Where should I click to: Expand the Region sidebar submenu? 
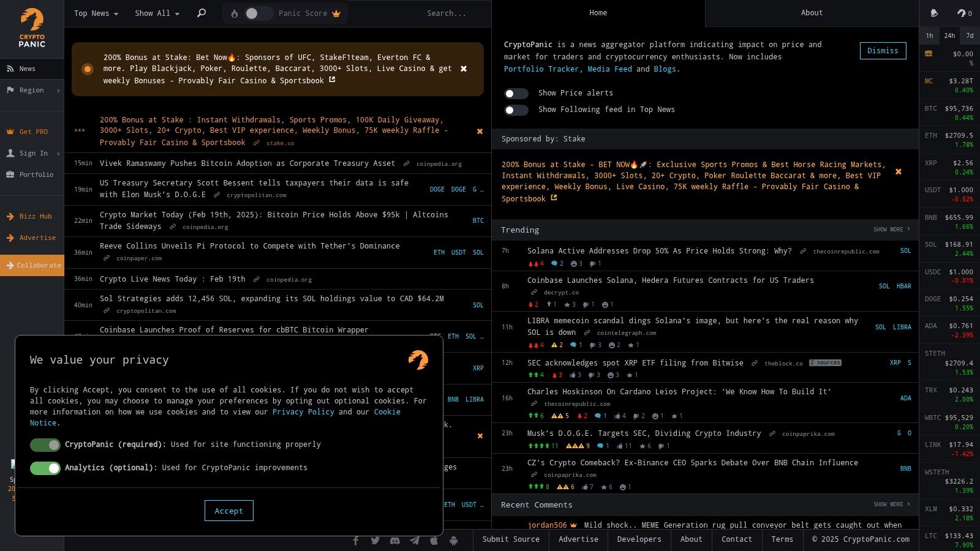point(58,91)
